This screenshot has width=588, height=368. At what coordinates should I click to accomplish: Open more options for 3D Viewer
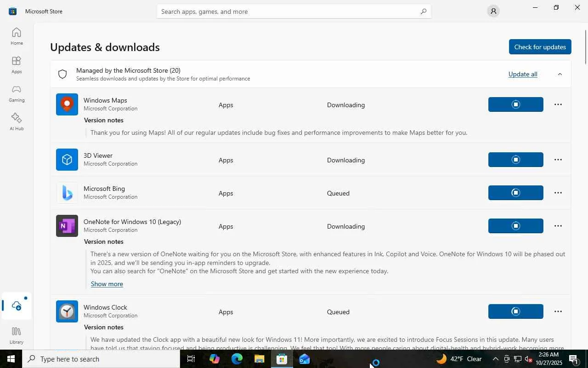[558, 160]
